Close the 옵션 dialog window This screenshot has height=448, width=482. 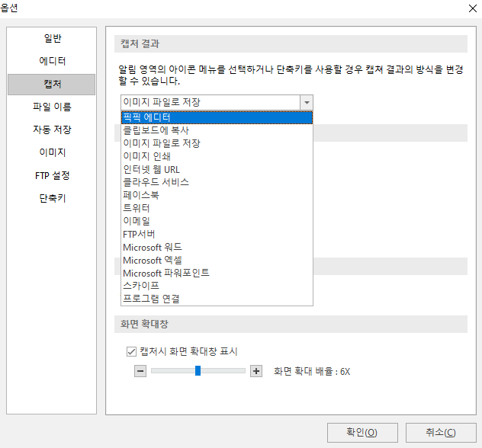click(x=473, y=8)
